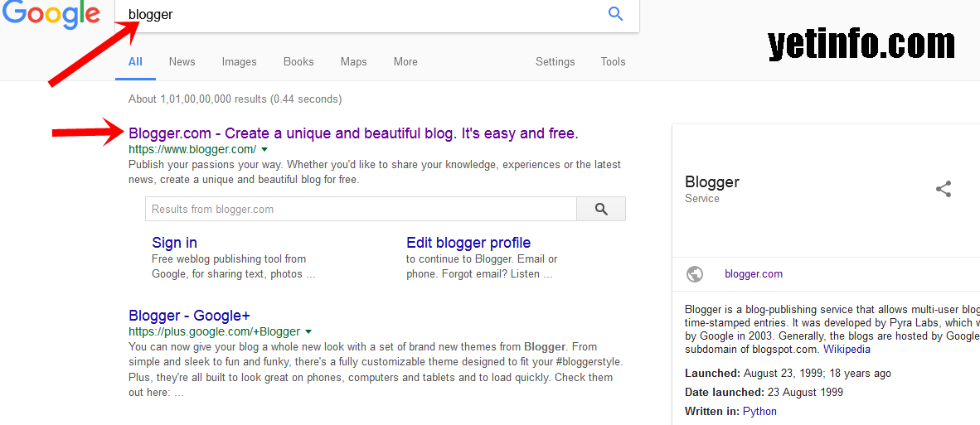The height and width of the screenshot is (425, 980).
Task: Click the globe icon beside blogger.com
Action: [695, 274]
